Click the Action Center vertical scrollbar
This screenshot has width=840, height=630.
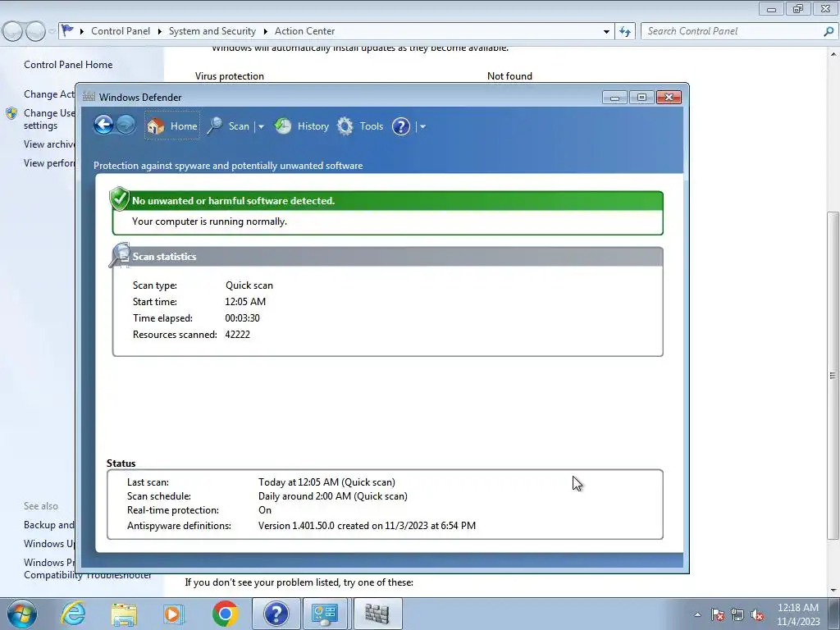pos(833,375)
